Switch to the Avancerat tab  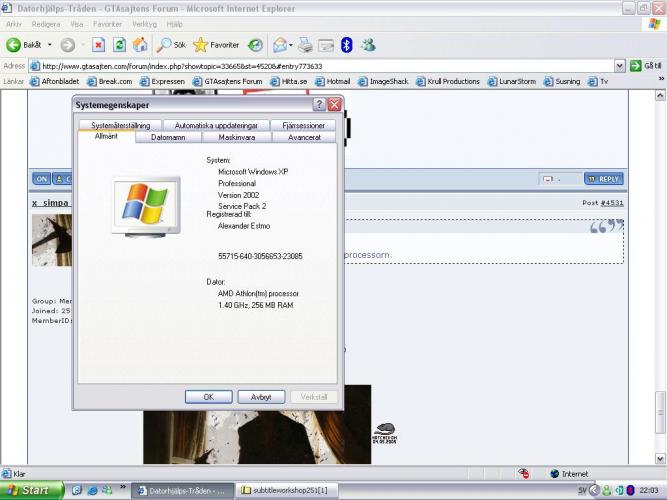pyautogui.click(x=304, y=137)
